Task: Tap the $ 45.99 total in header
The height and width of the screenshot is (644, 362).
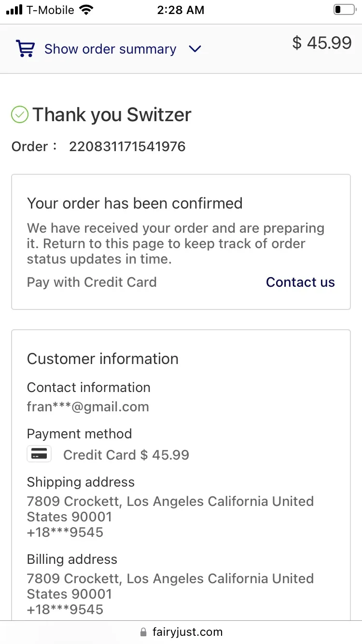Action: (322, 43)
